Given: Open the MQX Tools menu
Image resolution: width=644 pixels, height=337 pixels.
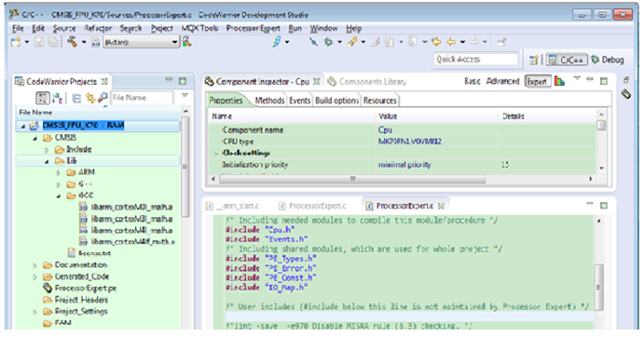Looking at the screenshot, I should point(199,28).
